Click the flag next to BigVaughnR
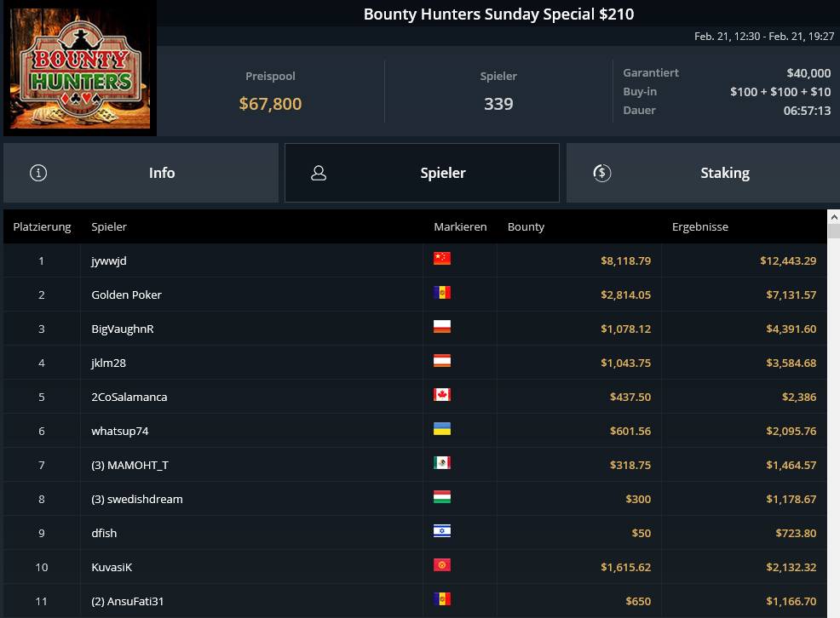 [442, 326]
